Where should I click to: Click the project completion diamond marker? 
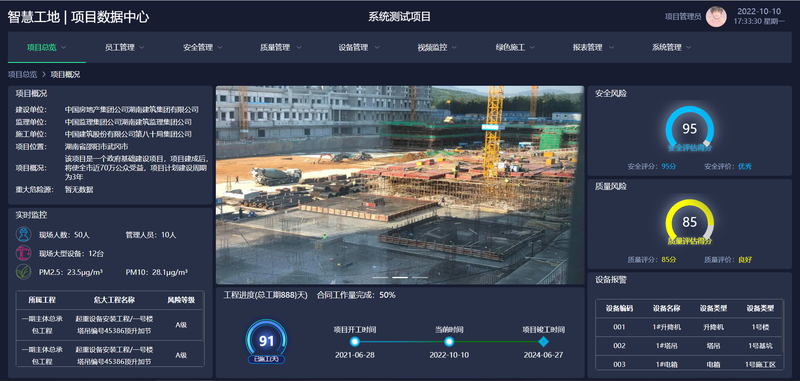(543, 342)
